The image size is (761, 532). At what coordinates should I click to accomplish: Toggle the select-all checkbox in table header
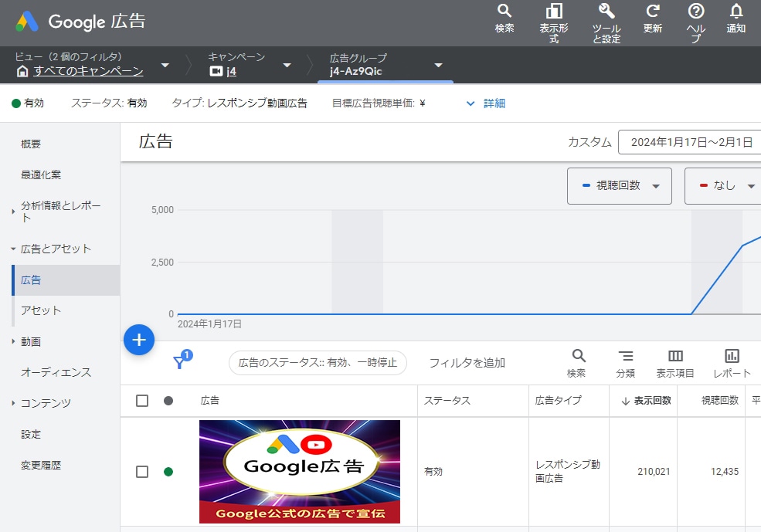pos(142,401)
